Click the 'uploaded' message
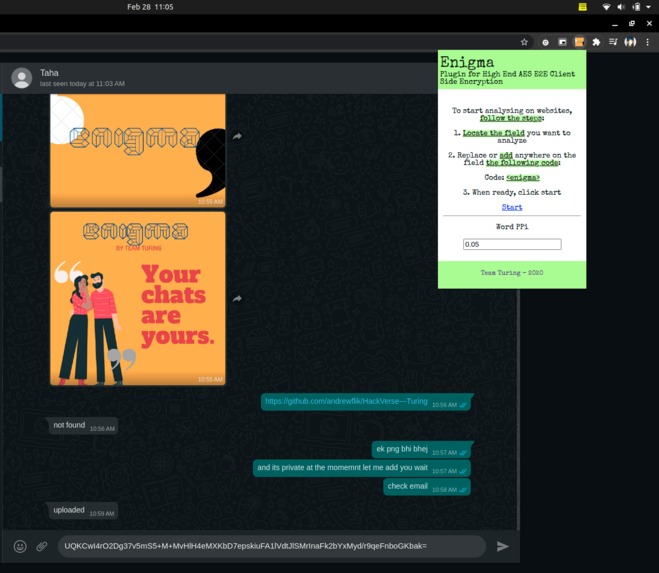 (82, 510)
